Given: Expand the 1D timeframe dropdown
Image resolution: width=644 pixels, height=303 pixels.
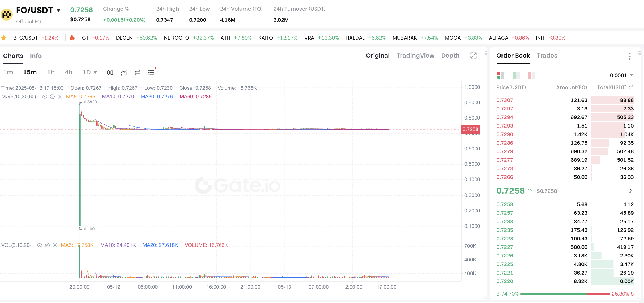Looking at the screenshot, I should click(90, 72).
